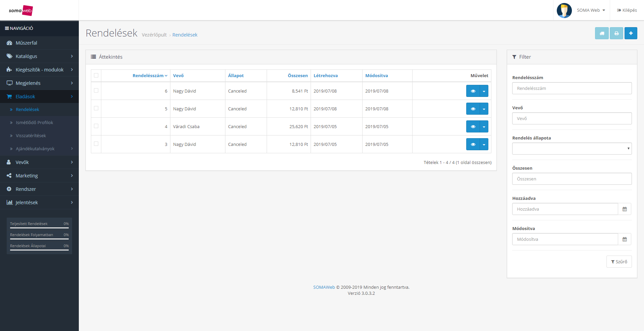
Task: View order 5 using its eye button
Action: coord(473,109)
